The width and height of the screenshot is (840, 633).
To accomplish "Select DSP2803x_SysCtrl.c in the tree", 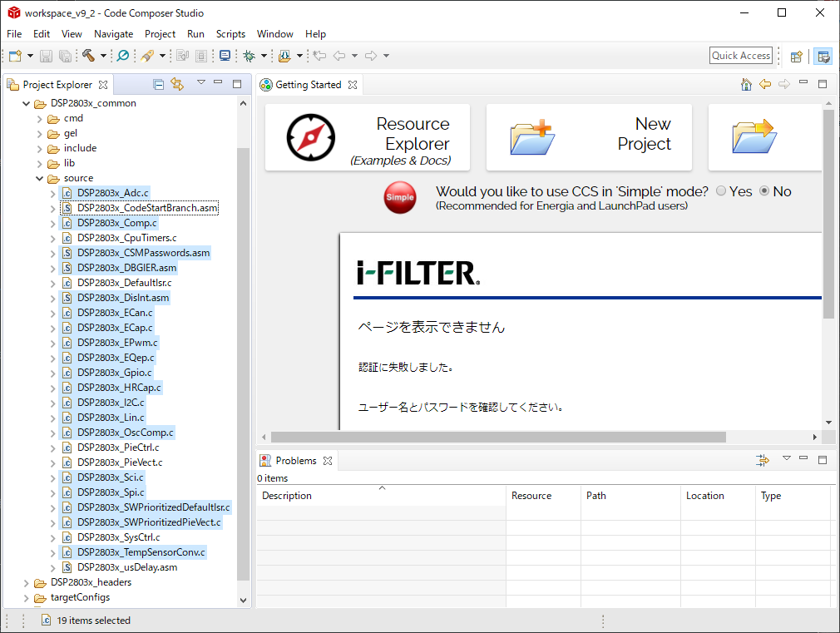I will pos(118,537).
